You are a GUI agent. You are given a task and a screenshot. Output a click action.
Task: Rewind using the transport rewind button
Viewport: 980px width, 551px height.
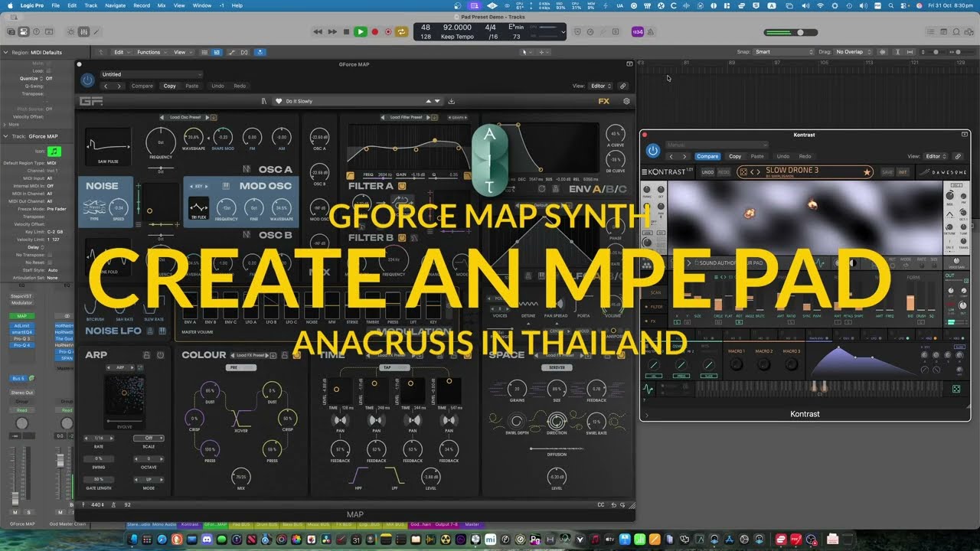(318, 31)
